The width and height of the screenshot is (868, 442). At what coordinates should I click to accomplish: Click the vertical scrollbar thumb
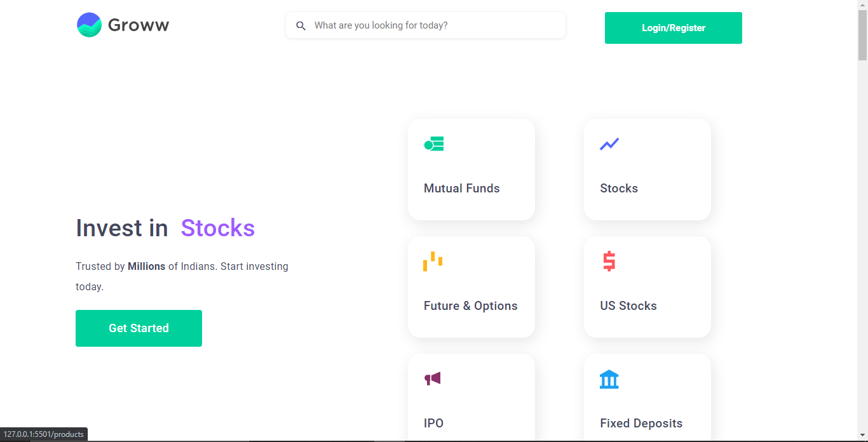[862, 35]
